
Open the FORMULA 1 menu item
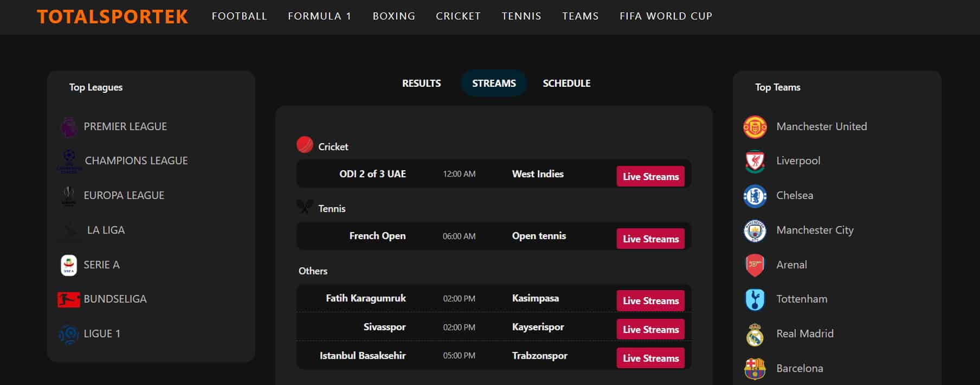pos(320,16)
